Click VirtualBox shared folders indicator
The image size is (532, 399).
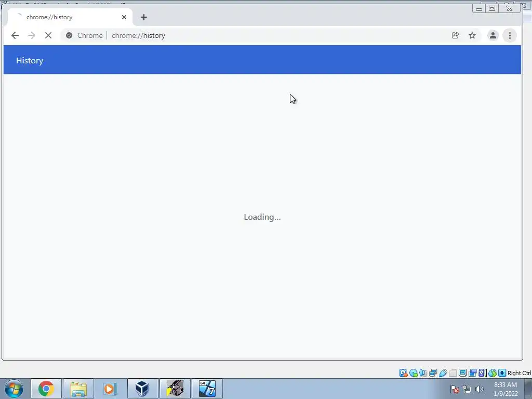pos(453,373)
